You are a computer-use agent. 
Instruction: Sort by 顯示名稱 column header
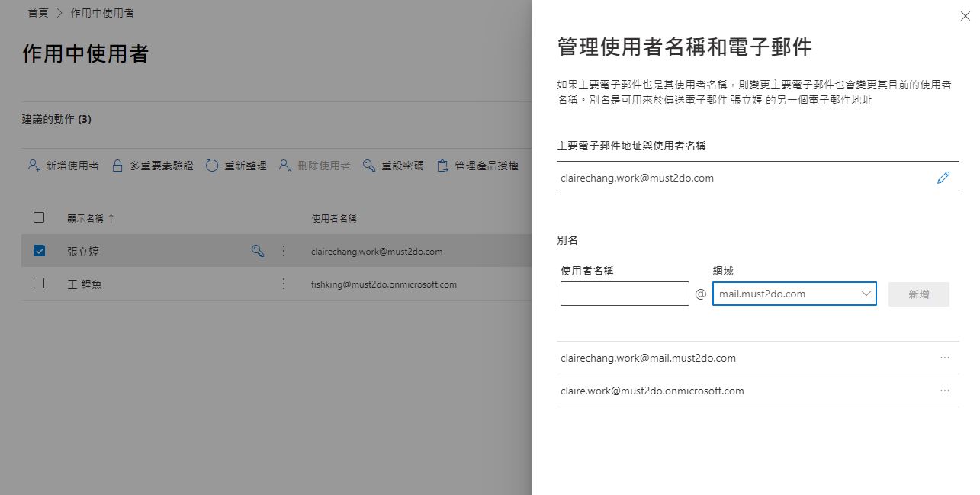(x=91, y=218)
